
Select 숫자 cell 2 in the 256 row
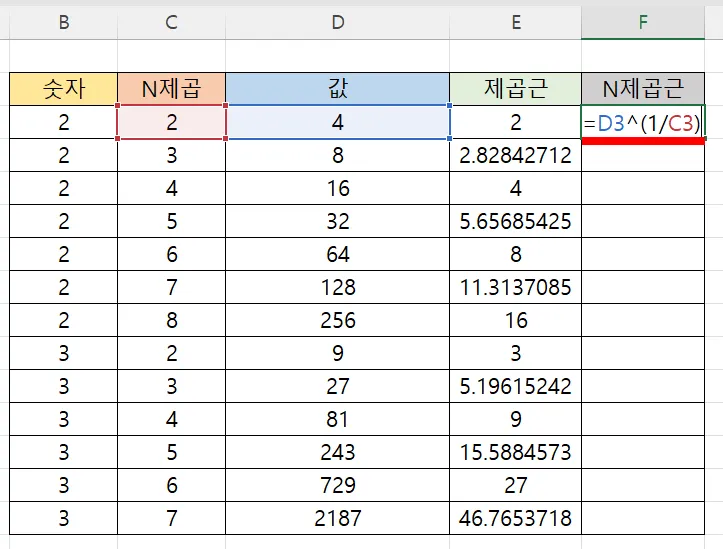(x=64, y=320)
